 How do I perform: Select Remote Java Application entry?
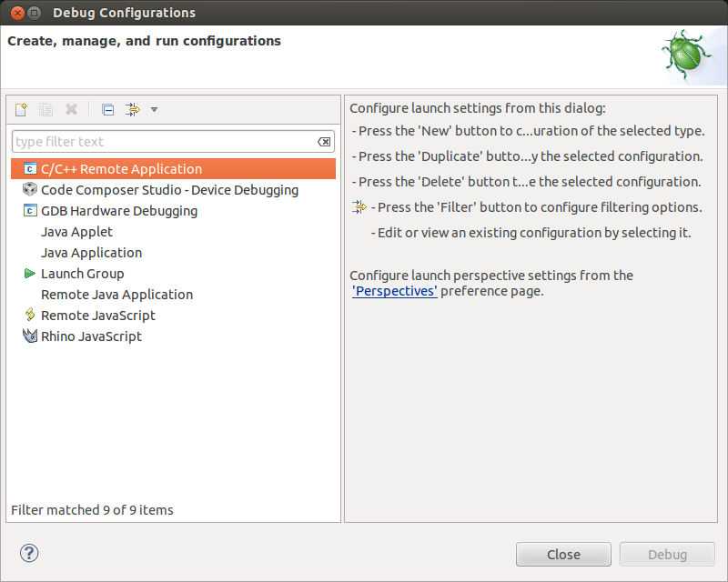click(x=116, y=295)
